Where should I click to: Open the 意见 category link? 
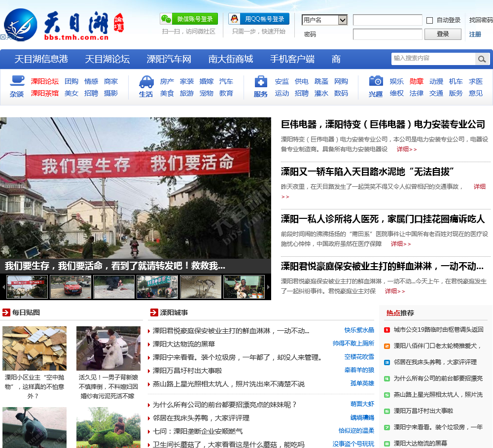(476, 93)
